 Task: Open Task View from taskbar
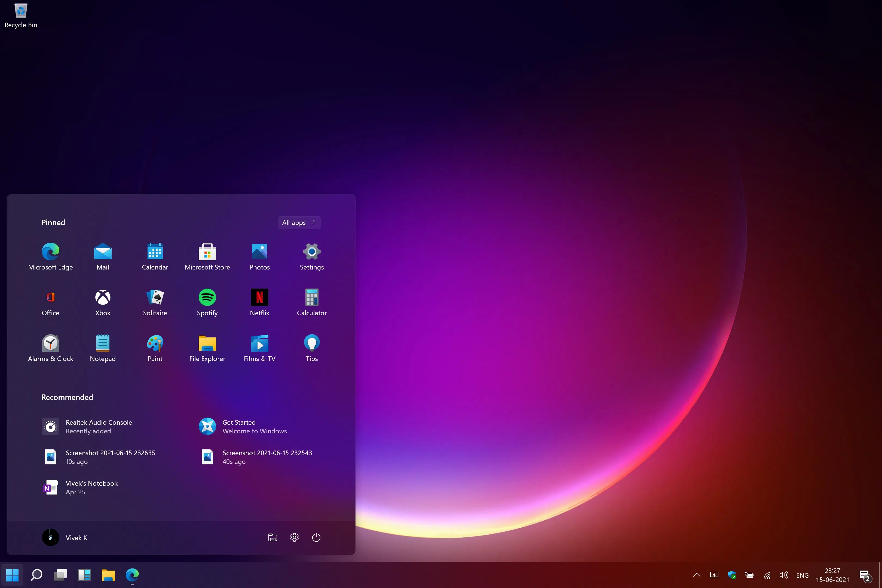[60, 574]
